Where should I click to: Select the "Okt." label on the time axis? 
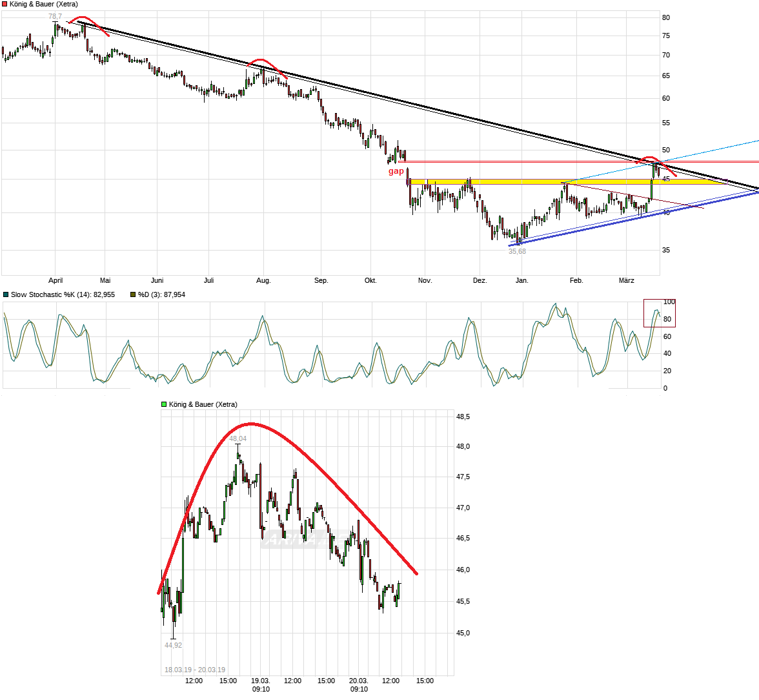(x=370, y=280)
